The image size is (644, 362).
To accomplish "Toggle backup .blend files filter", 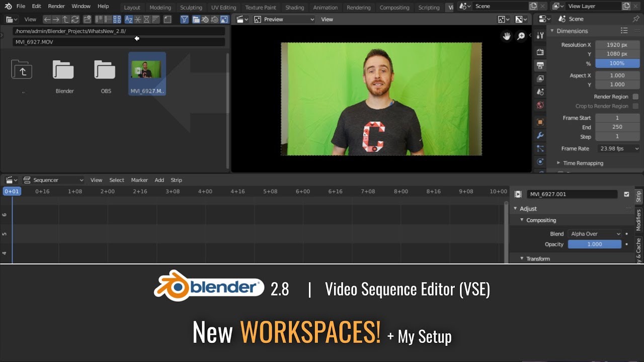I will click(214, 19).
